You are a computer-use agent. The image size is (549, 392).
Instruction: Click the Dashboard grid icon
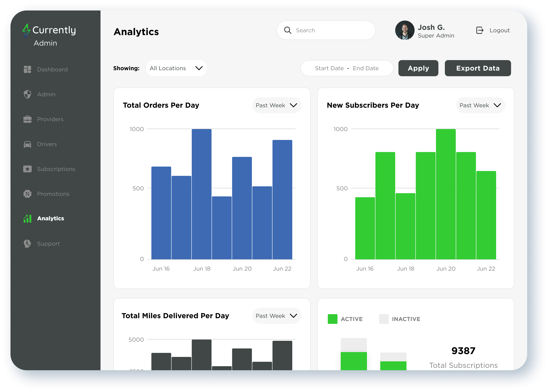[27, 69]
